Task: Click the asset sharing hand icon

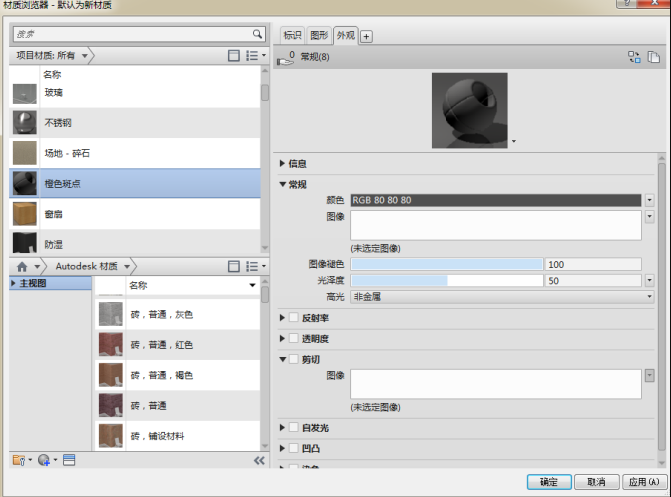Action: pos(286,58)
